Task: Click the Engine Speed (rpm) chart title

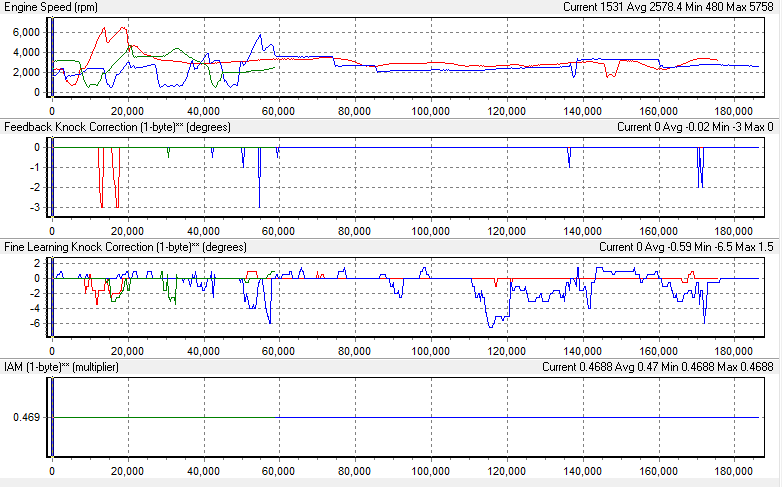Action: (50, 7)
